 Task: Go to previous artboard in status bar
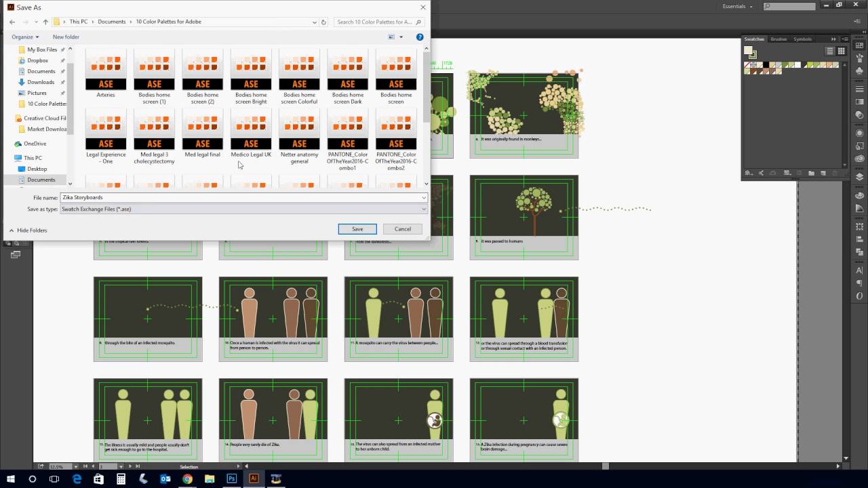point(93,466)
